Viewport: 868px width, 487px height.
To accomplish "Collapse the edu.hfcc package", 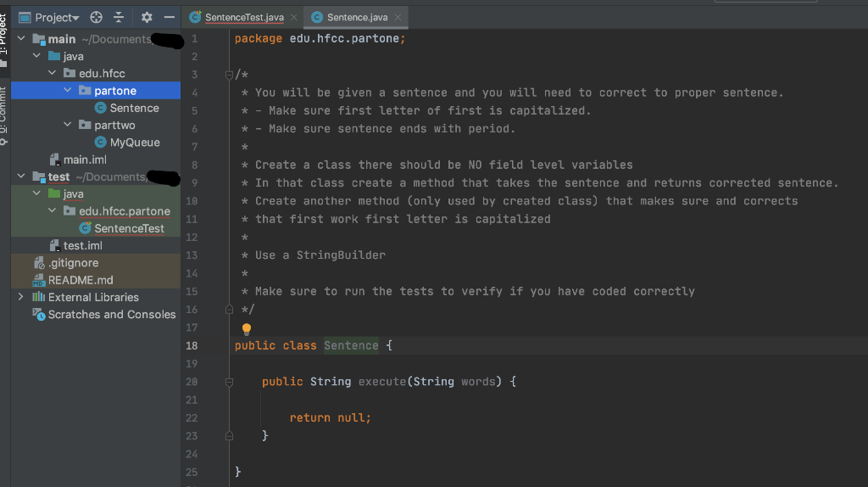I will pos(52,73).
